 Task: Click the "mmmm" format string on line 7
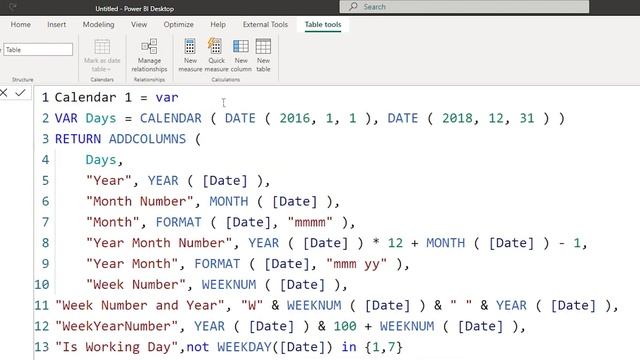[310, 222]
